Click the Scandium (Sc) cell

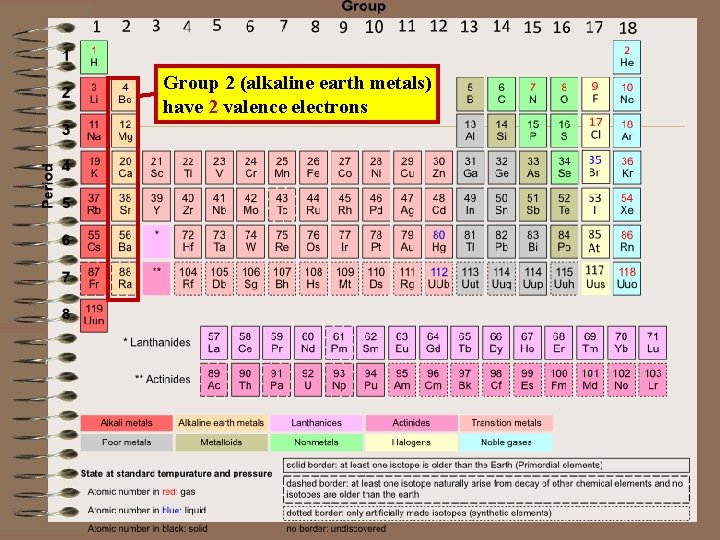tap(157, 168)
